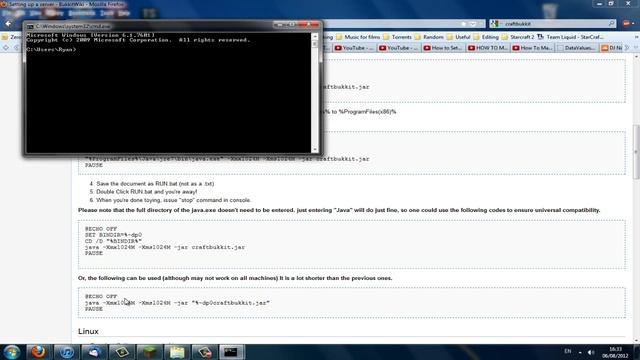Click the taskbar clock showing 16:33

click(616, 352)
